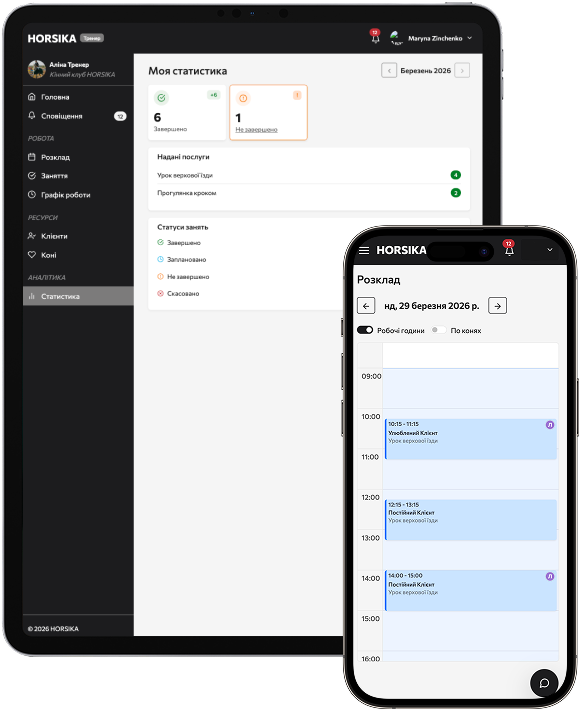The width and height of the screenshot is (580, 710).
Task: Click the clock icon beside Графік роботи
Action: tap(32, 194)
